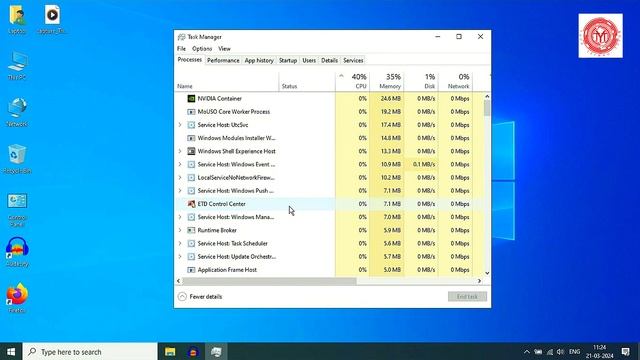This screenshot has height=360, width=640.
Task: Select the NVIDIA Container process icon
Action: 191,98
